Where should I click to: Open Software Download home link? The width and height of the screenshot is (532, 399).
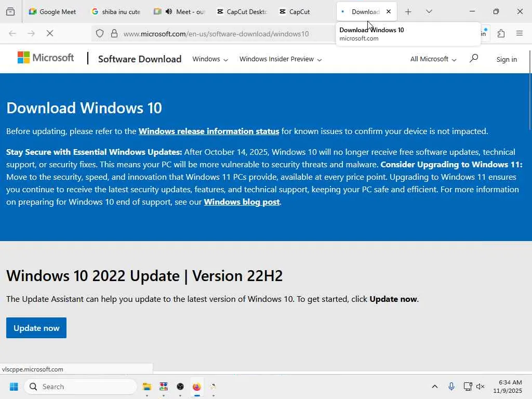(x=140, y=59)
